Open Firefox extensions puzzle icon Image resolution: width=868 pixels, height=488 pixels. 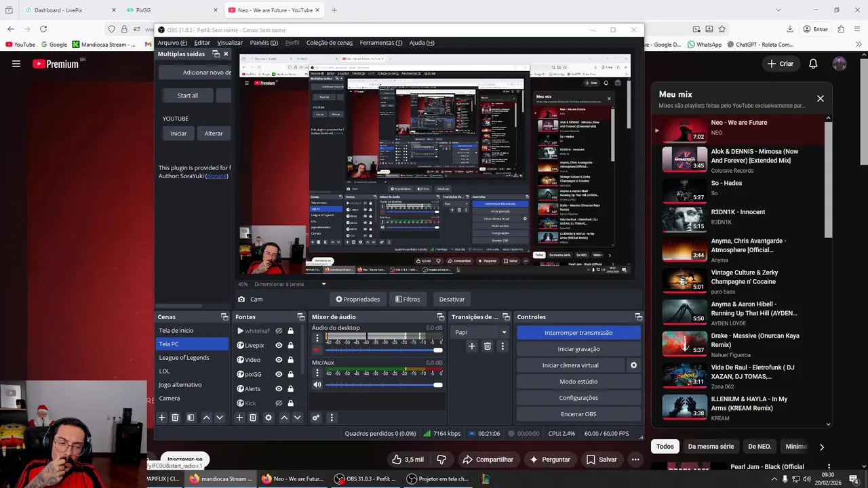tap(841, 29)
